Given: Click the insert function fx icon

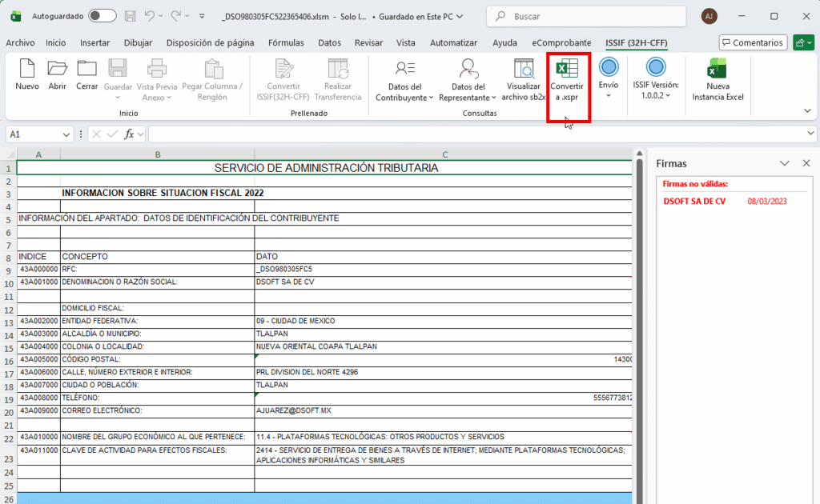Looking at the screenshot, I should click(x=129, y=134).
